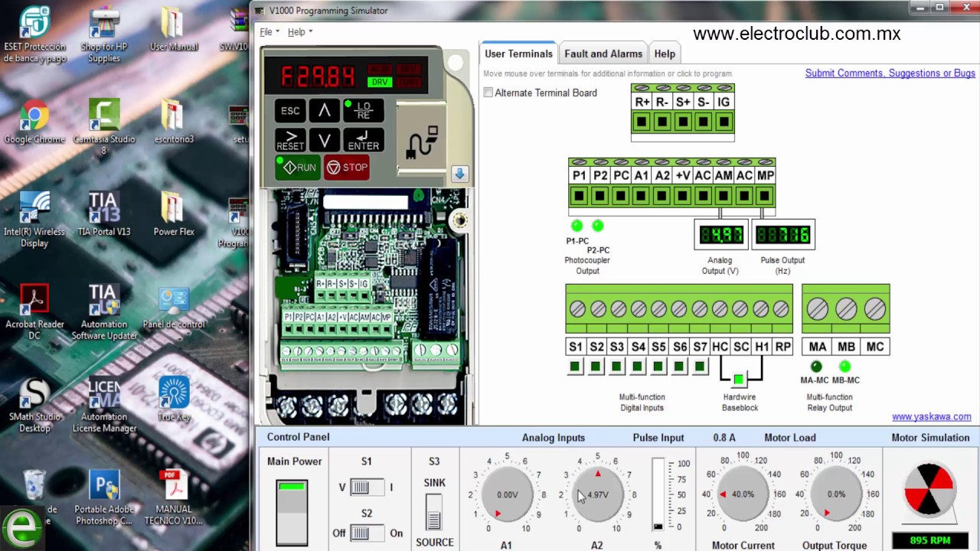Click the Output Torque dial

click(836, 494)
